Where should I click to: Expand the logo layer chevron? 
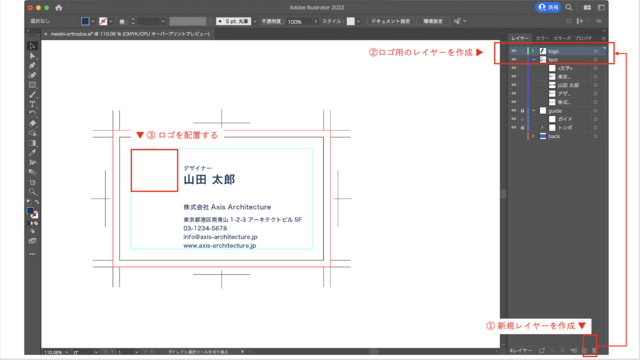point(533,51)
